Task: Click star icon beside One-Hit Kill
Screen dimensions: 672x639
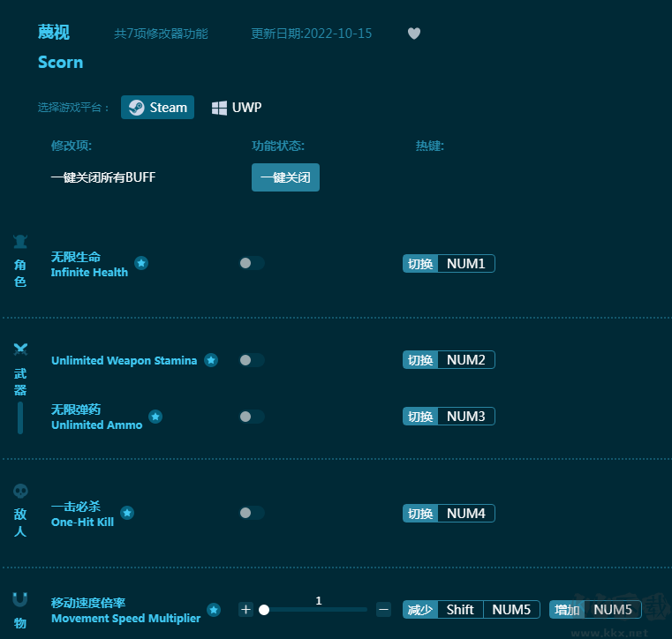Action: pyautogui.click(x=127, y=513)
